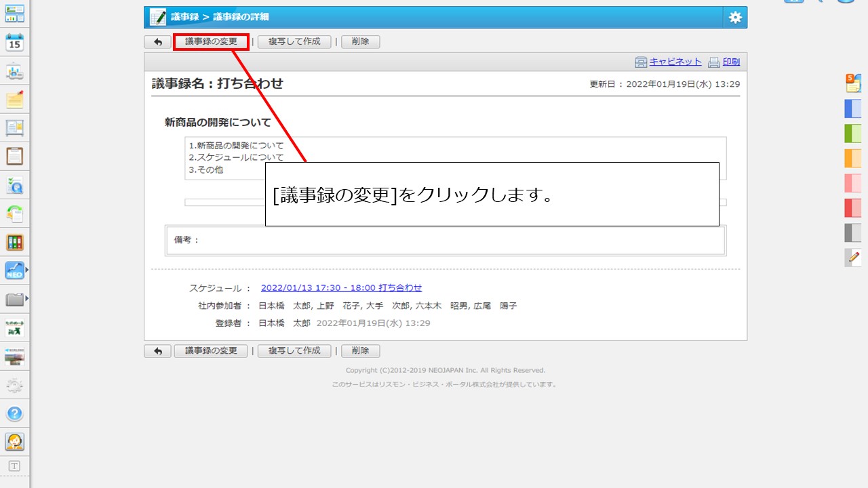Select the blue sticky note color
868x488 pixels.
point(852,109)
